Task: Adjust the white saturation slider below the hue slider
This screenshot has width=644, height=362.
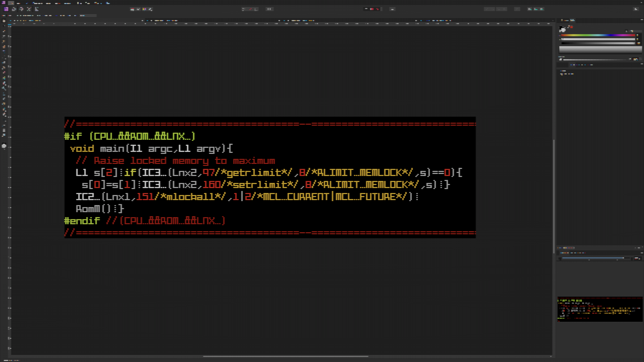Action: point(598,39)
